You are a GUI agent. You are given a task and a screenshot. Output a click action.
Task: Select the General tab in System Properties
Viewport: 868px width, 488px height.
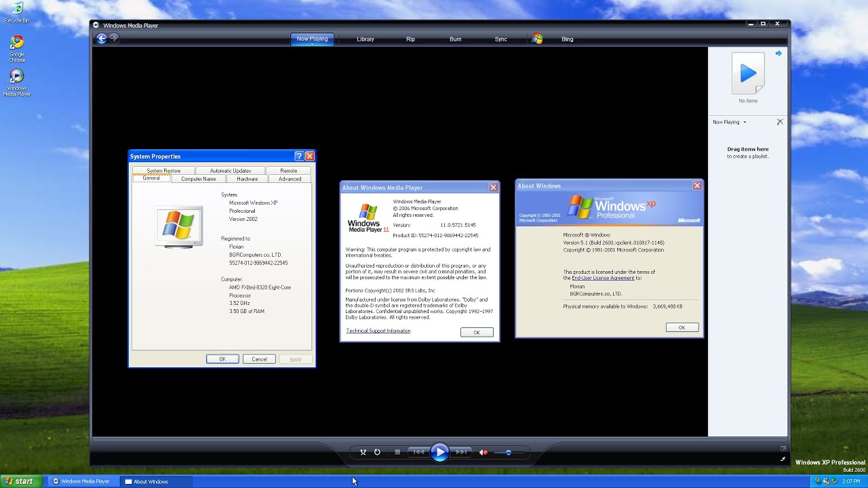click(151, 178)
